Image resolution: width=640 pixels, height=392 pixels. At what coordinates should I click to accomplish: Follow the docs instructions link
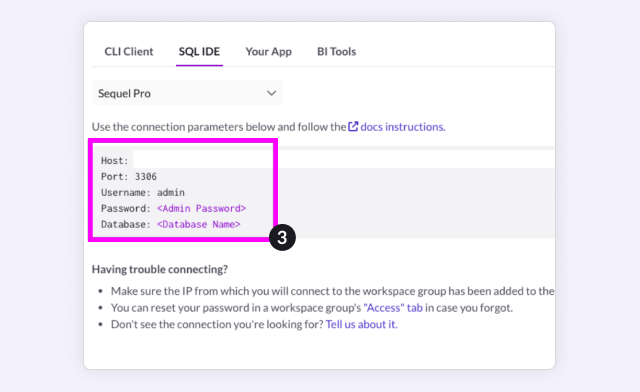[402, 127]
